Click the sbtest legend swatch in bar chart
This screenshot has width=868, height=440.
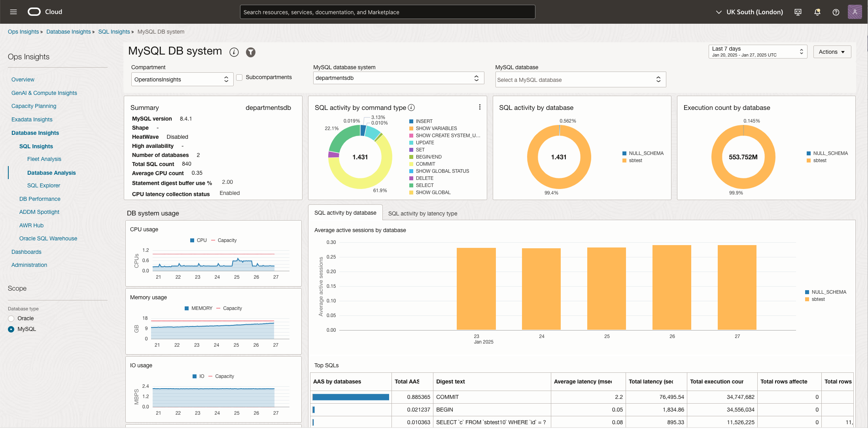click(807, 299)
